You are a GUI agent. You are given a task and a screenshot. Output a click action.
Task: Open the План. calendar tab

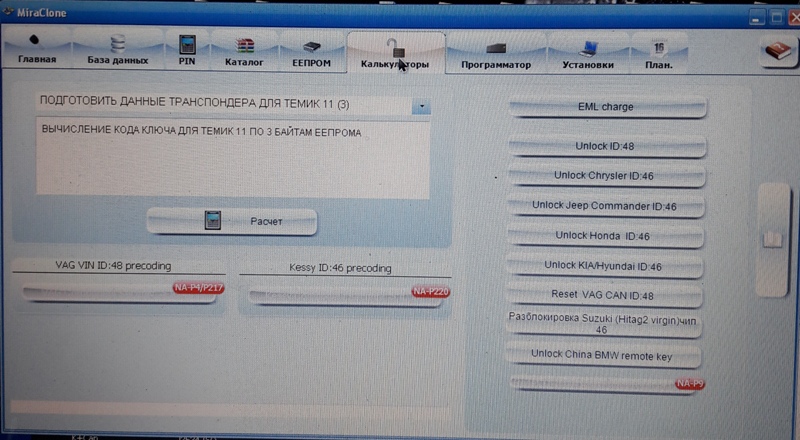pyautogui.click(x=659, y=55)
